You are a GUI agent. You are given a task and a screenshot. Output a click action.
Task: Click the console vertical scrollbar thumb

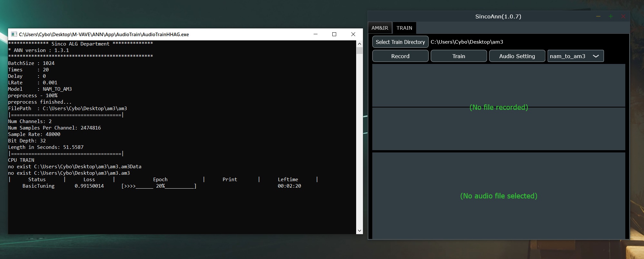[359, 50]
